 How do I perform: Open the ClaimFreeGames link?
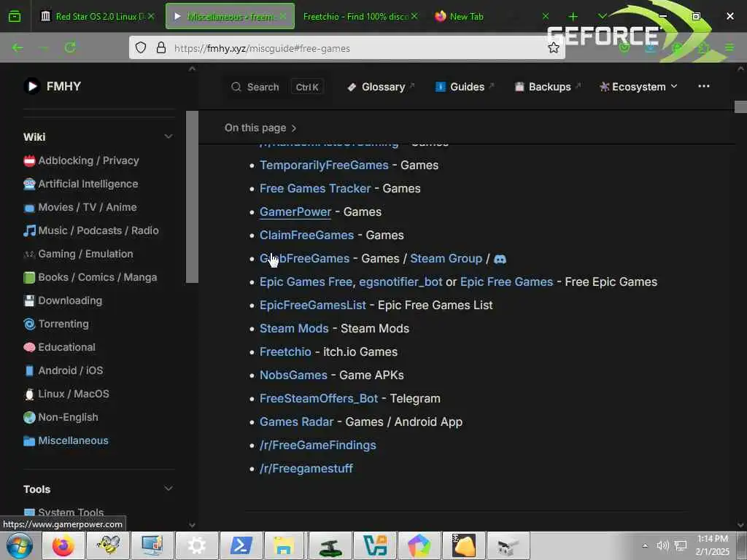click(307, 236)
